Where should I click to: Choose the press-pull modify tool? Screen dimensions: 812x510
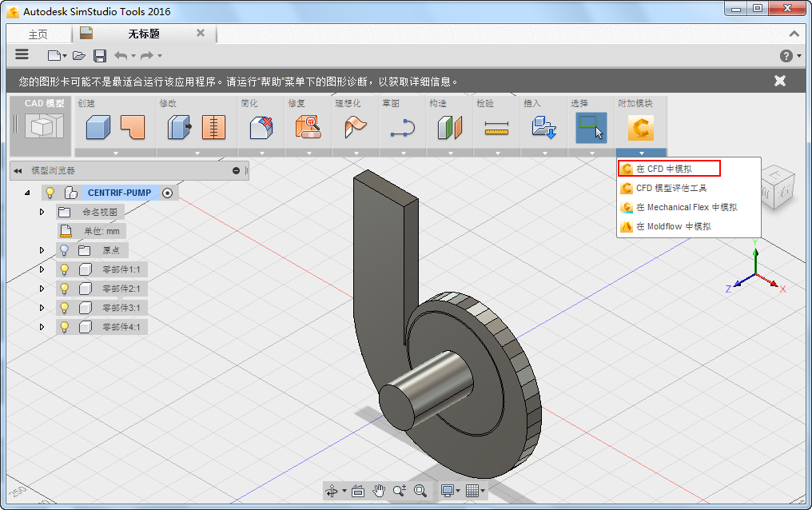[179, 127]
